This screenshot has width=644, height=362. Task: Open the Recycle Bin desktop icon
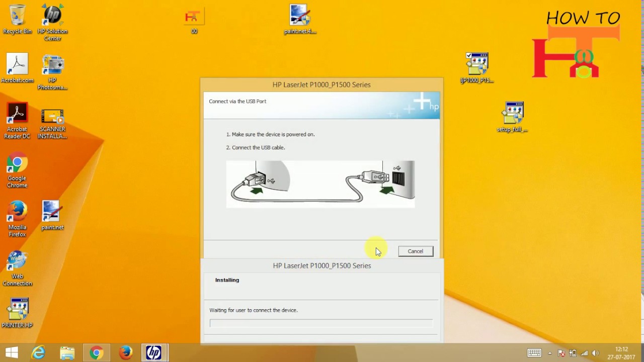(17, 19)
